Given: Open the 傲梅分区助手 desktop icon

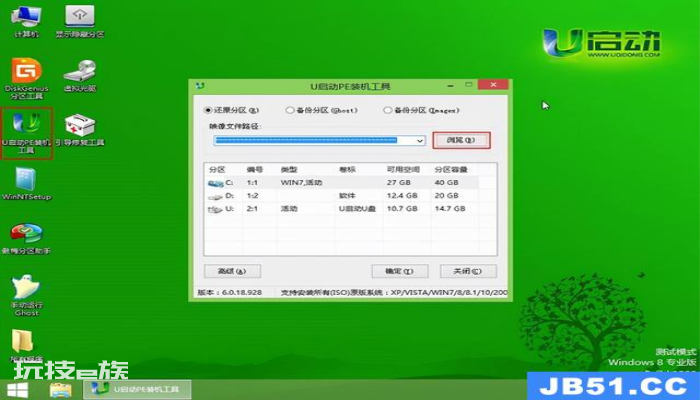Looking at the screenshot, I should (x=26, y=239).
